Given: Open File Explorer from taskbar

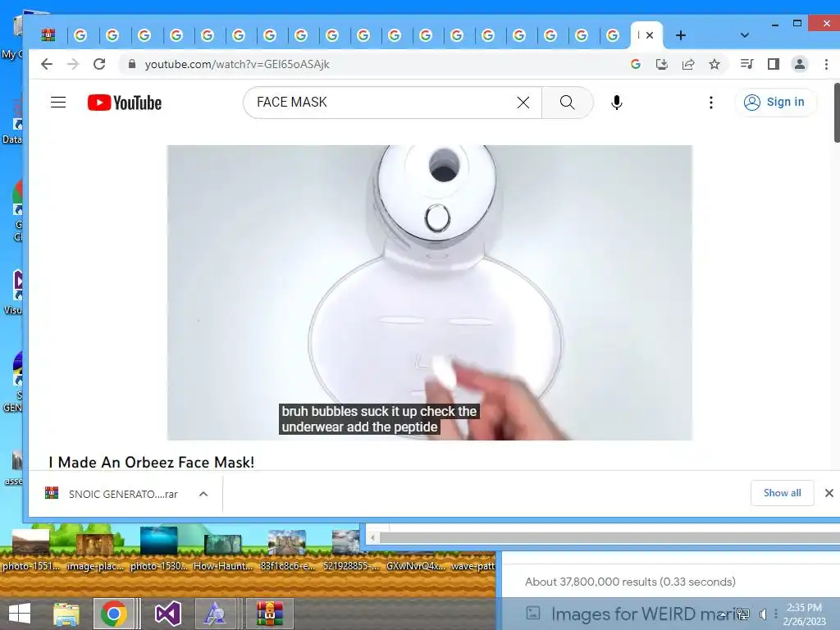Looking at the screenshot, I should click(66, 614).
